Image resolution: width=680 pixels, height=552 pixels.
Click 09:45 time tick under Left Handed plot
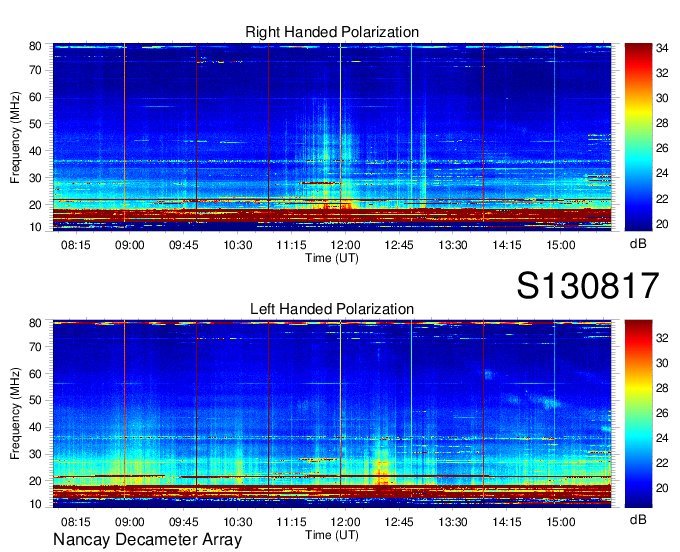(183, 522)
